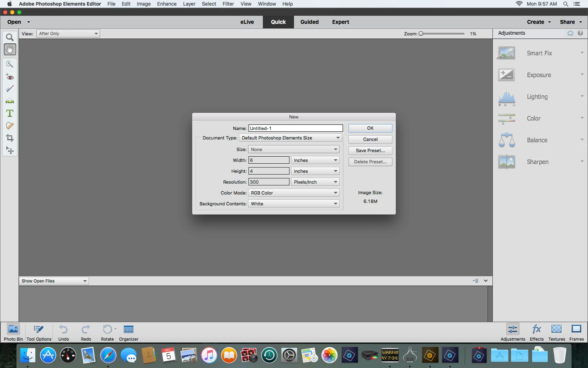Click the Balance adjustment icon

(506, 140)
